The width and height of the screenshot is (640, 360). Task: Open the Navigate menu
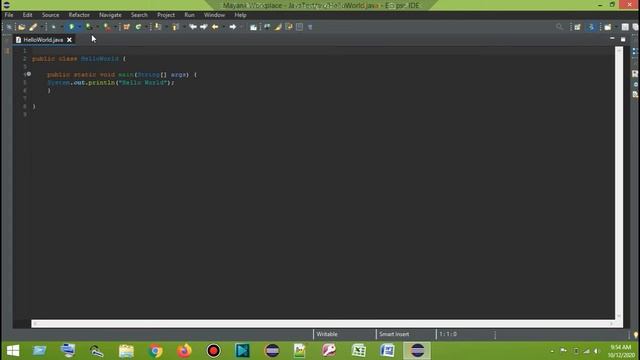[x=110, y=15]
